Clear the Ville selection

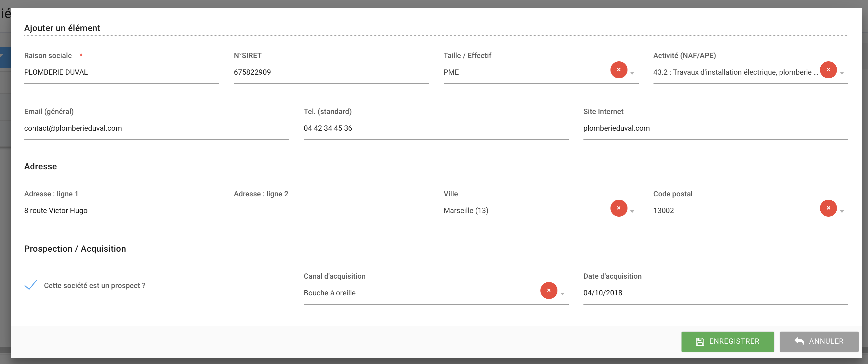click(x=619, y=208)
